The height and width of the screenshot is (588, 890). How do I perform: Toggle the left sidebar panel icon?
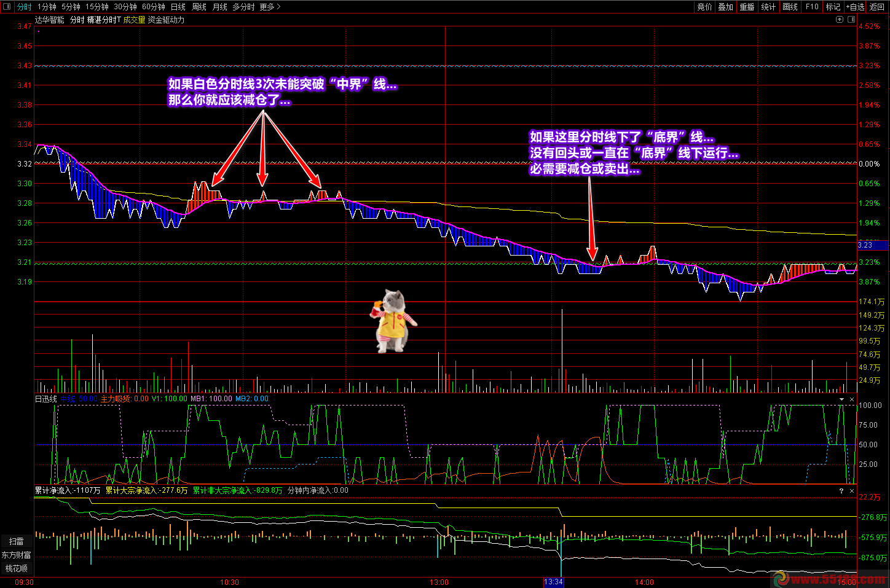[7, 7]
